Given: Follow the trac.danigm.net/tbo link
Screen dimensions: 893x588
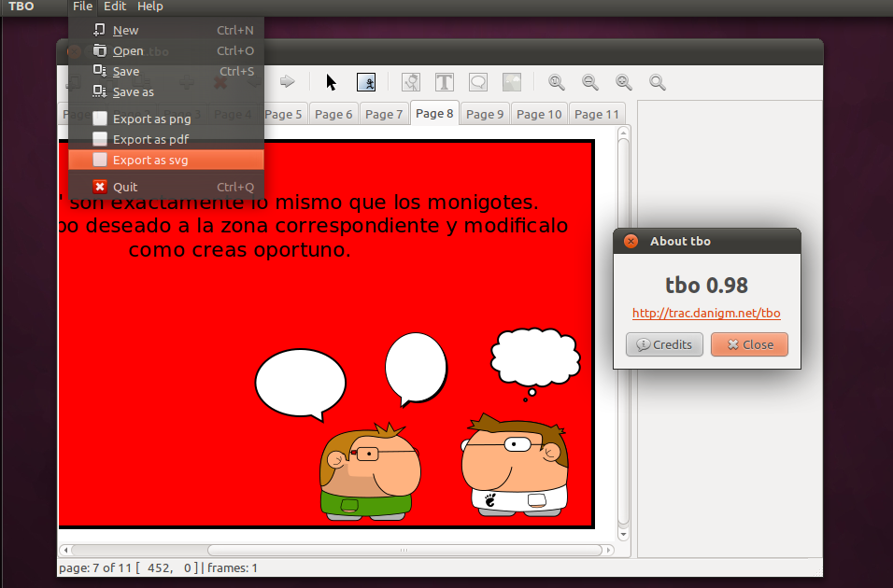Looking at the screenshot, I should (x=706, y=314).
